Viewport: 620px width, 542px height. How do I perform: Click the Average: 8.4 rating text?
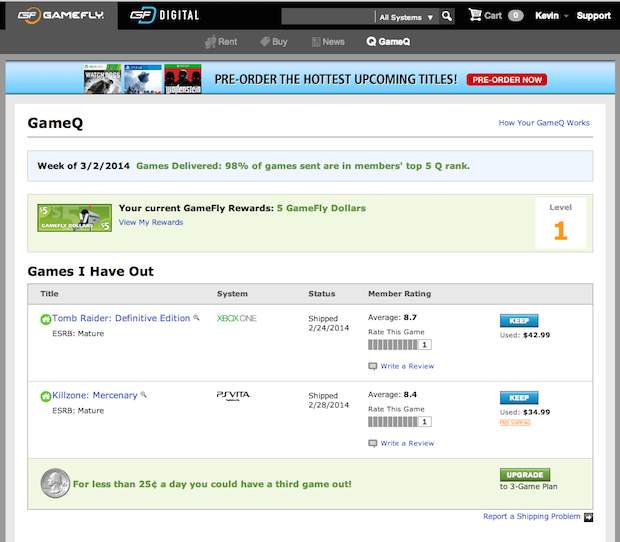click(x=392, y=395)
